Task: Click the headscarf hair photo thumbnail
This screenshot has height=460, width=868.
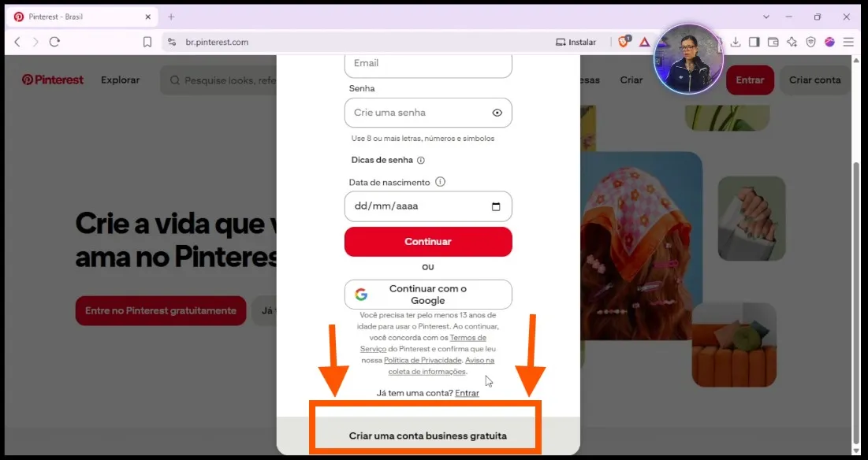Action: click(x=643, y=246)
